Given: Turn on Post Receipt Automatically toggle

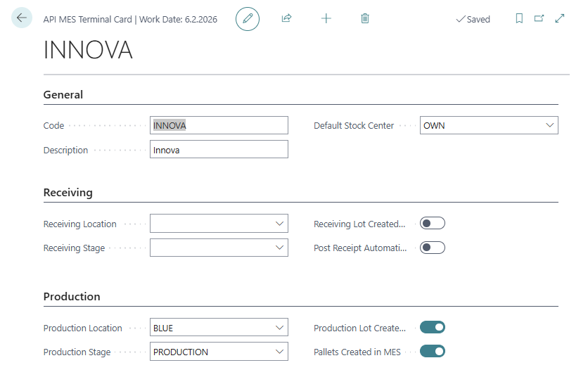Looking at the screenshot, I should tap(432, 248).
